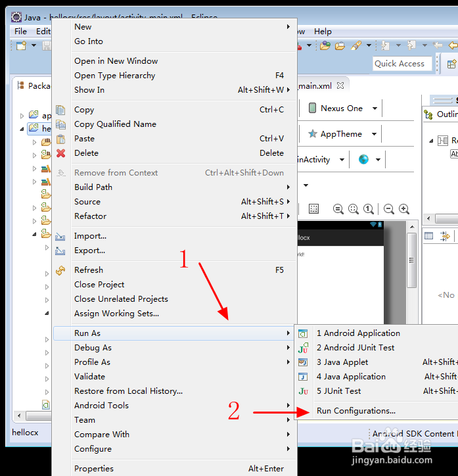Open the Debug As submenu
The height and width of the screenshot is (476, 458).
[x=175, y=348]
